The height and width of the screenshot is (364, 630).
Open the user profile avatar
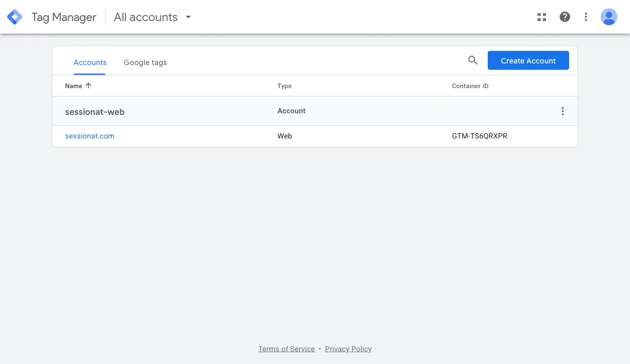coord(609,17)
